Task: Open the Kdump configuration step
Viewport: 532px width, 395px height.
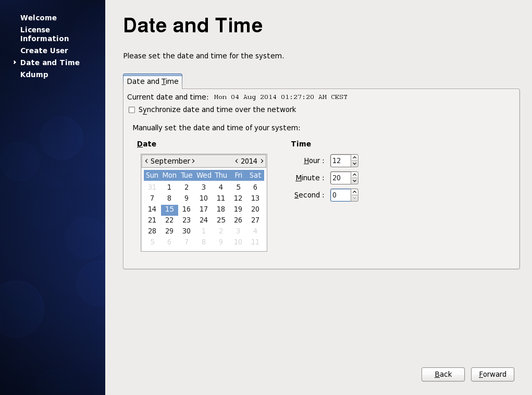Action: click(34, 75)
